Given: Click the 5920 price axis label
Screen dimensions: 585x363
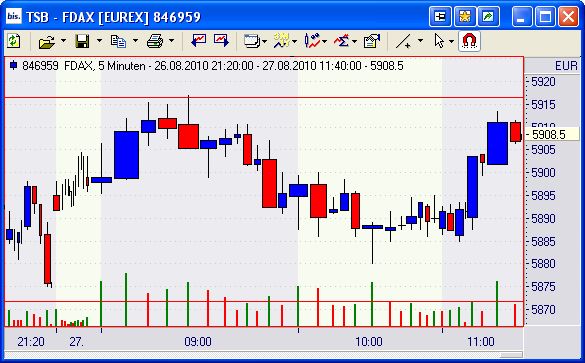Looking at the screenshot, I should [543, 82].
